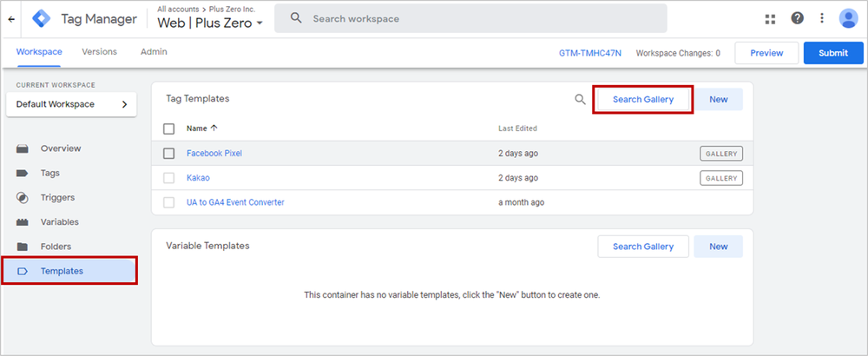Click the user account avatar
Viewport: 868px width, 356px height.
[x=848, y=18]
